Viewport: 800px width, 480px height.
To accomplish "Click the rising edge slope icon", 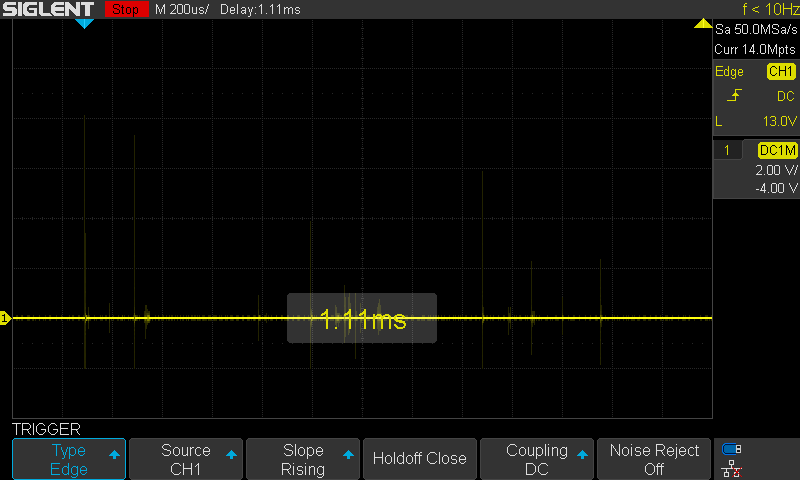I will coord(734,95).
